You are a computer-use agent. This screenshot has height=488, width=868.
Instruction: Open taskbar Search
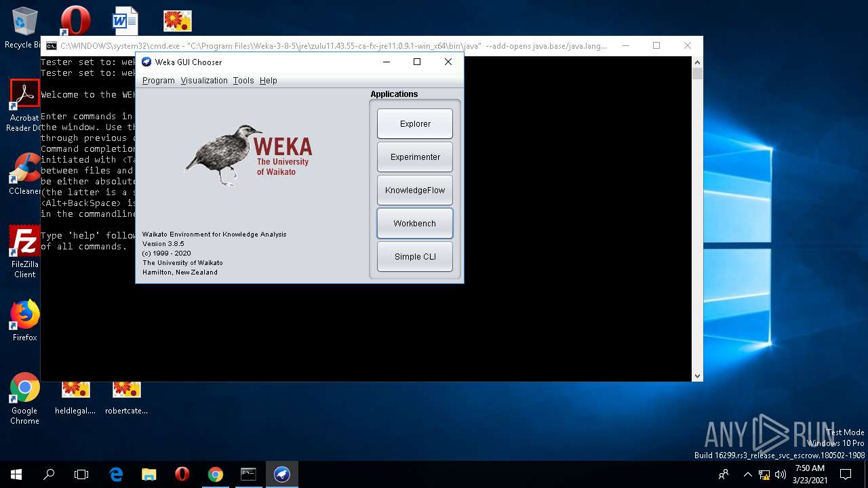[x=49, y=474]
